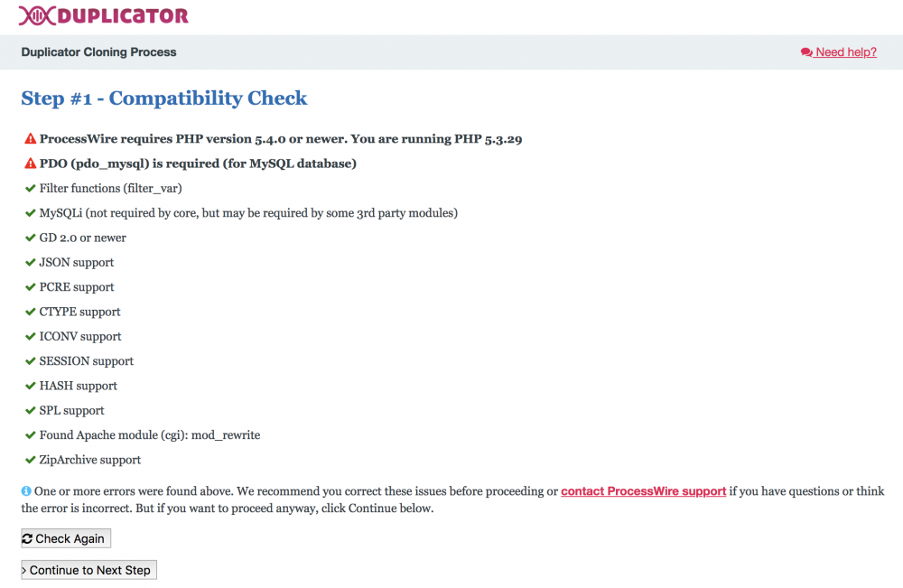This screenshot has width=903, height=588.
Task: Click the red warning icon beside PHP version error
Action: tap(30, 139)
